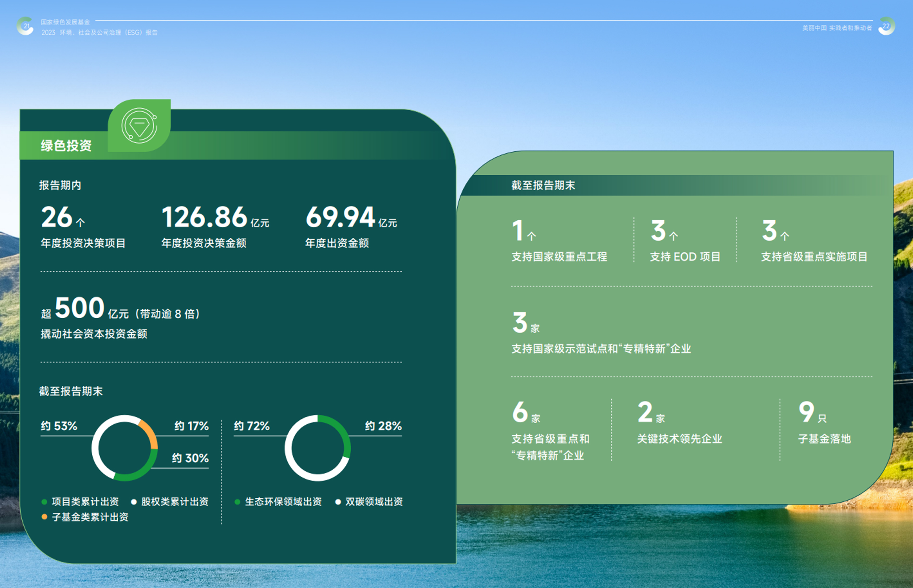This screenshot has width=913, height=588.
Task: Click the 项目类累计出资 legend text
Action: coord(85,502)
